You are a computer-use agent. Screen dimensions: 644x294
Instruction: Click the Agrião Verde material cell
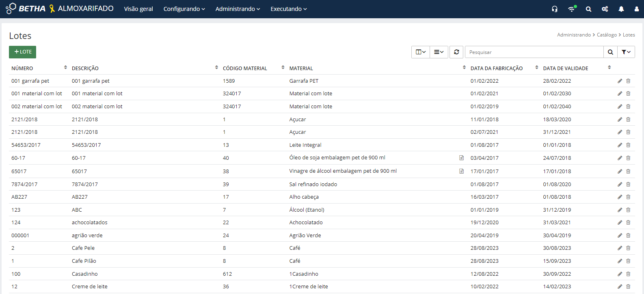pyautogui.click(x=305, y=236)
